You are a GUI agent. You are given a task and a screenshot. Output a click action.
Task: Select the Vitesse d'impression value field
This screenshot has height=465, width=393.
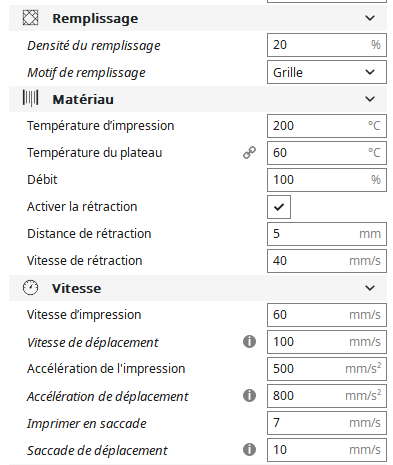tap(327, 315)
